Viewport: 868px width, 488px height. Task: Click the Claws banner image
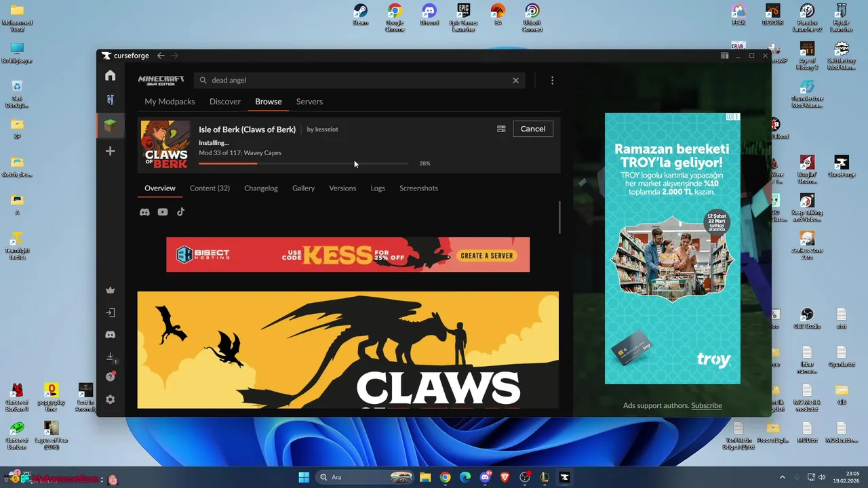348,350
